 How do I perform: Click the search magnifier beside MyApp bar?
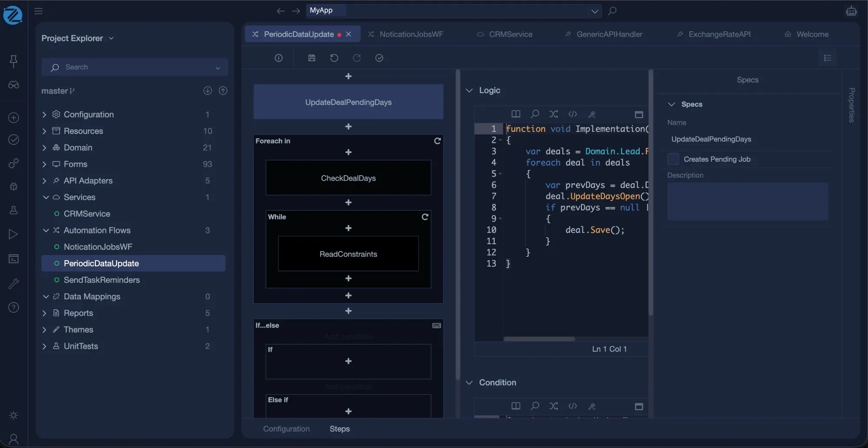612,11
